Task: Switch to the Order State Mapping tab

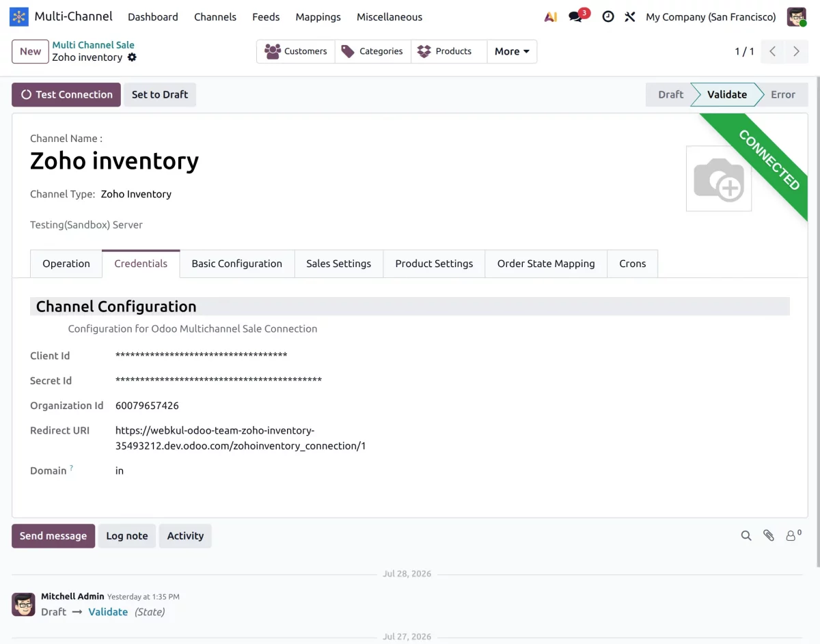Action: tap(546, 264)
